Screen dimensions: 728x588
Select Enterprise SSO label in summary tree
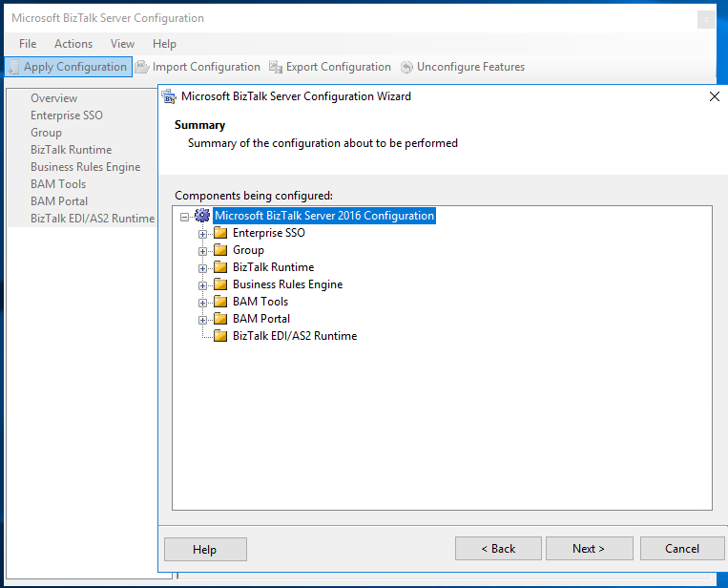tap(269, 233)
